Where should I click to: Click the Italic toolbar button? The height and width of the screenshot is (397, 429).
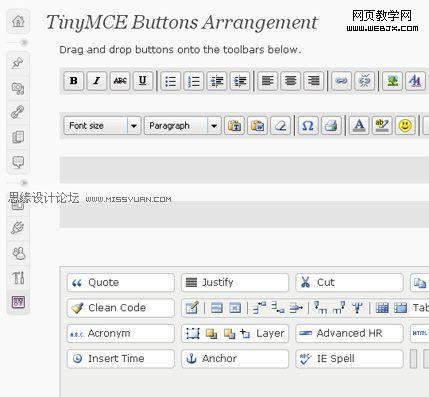[x=97, y=81]
